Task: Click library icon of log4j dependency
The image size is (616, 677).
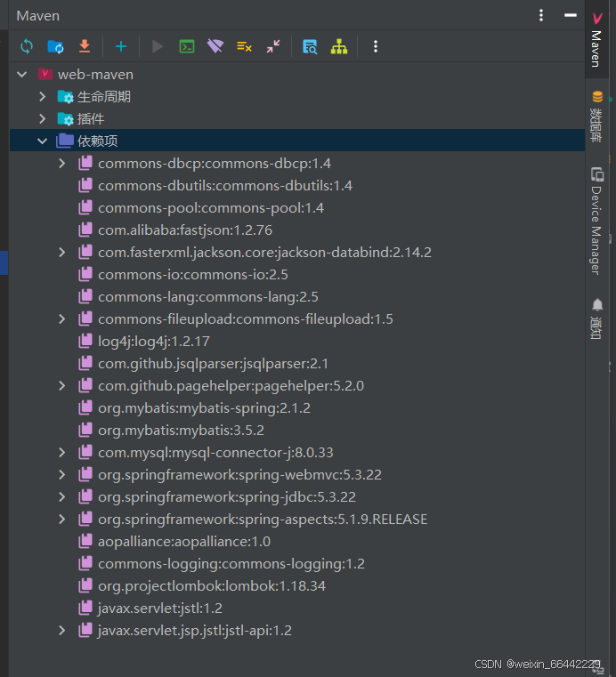Action: point(85,341)
